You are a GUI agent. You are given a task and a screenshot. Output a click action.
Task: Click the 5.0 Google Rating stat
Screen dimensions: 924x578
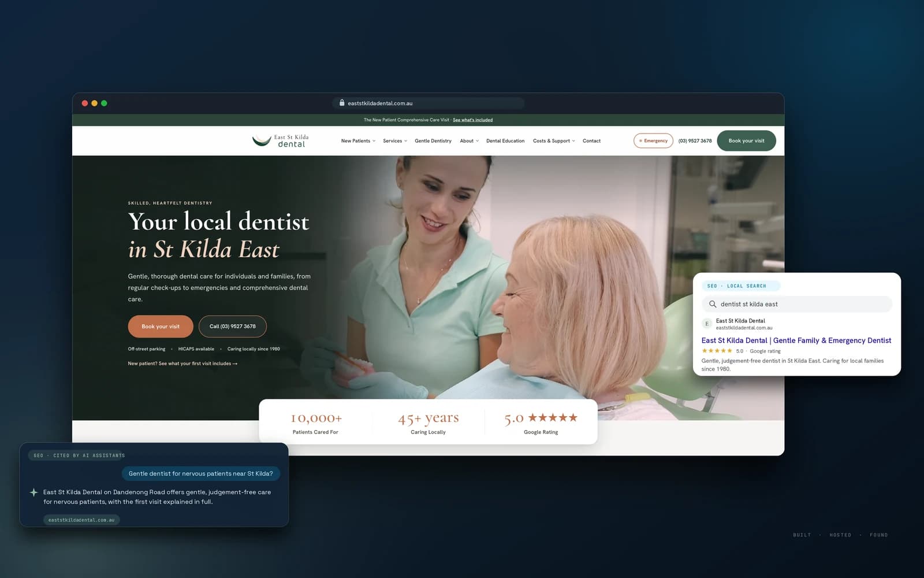[x=541, y=423]
